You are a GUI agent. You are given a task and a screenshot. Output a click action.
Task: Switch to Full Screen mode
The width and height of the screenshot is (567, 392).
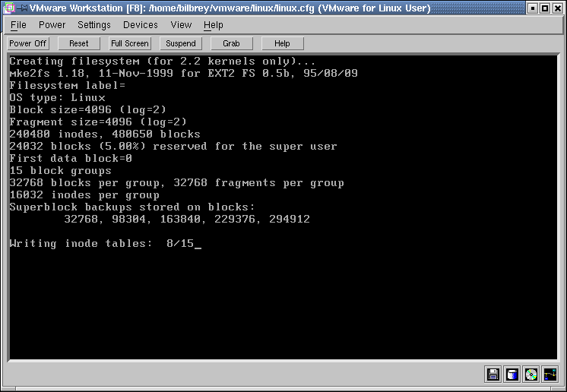[x=130, y=43]
